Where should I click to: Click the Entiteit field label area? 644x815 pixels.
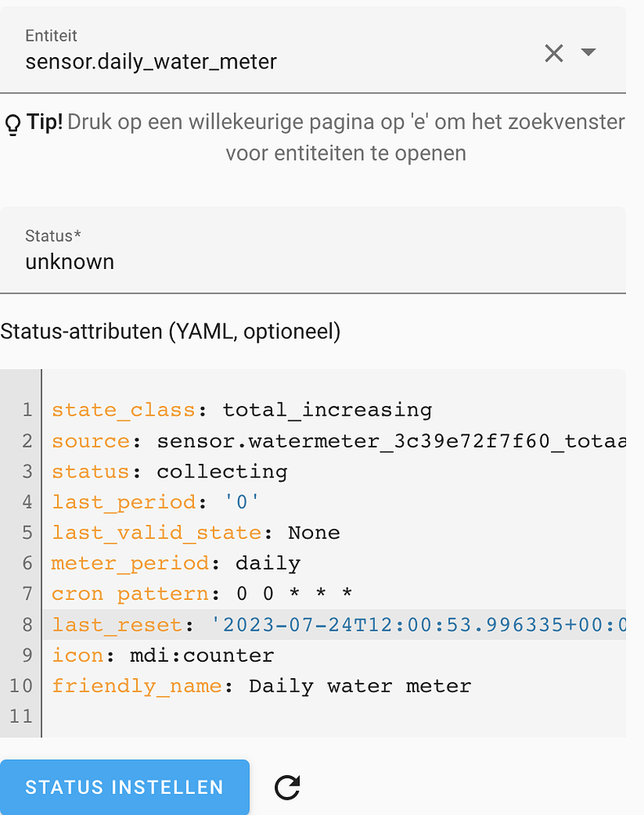pyautogui.click(x=51, y=36)
